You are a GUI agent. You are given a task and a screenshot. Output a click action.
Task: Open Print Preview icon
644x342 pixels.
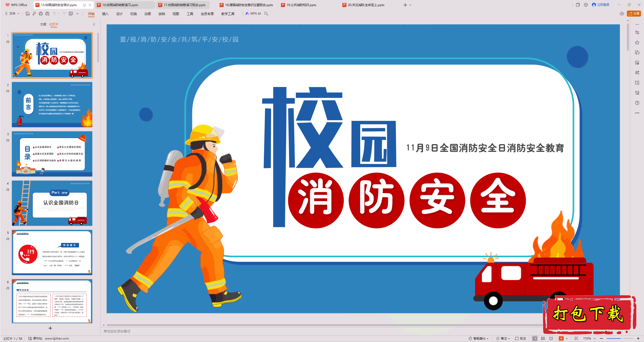point(47,14)
